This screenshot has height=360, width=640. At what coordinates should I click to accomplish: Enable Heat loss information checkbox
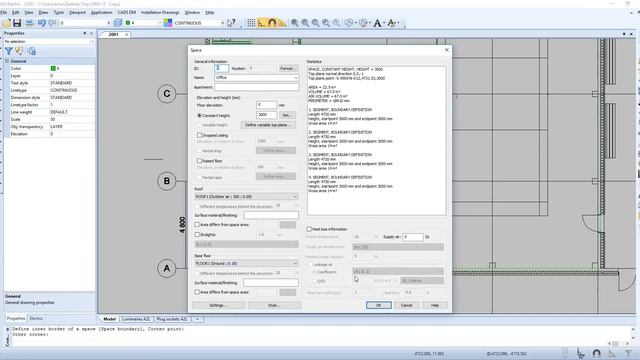click(309, 229)
